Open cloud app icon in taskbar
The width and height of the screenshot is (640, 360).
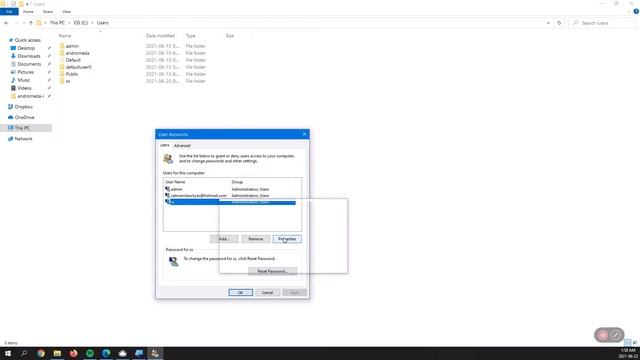pyautogui.click(x=122, y=353)
